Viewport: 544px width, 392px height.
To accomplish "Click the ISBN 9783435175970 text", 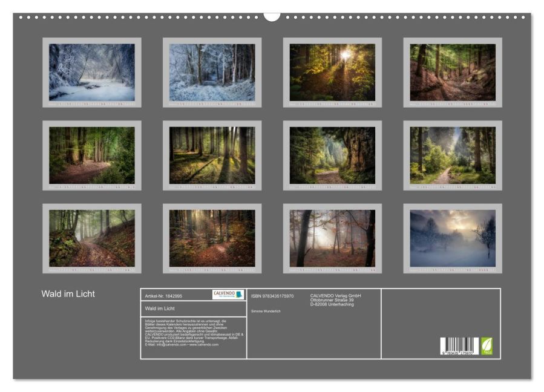I will pos(272,296).
